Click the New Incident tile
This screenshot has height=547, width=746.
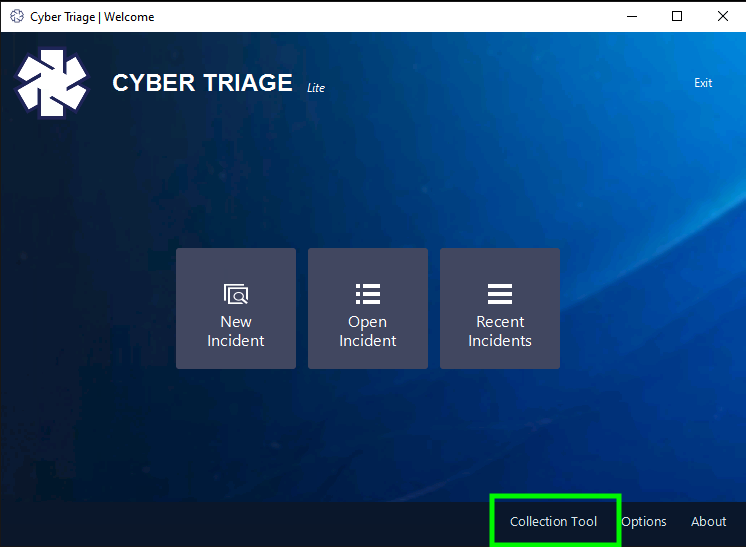point(236,308)
